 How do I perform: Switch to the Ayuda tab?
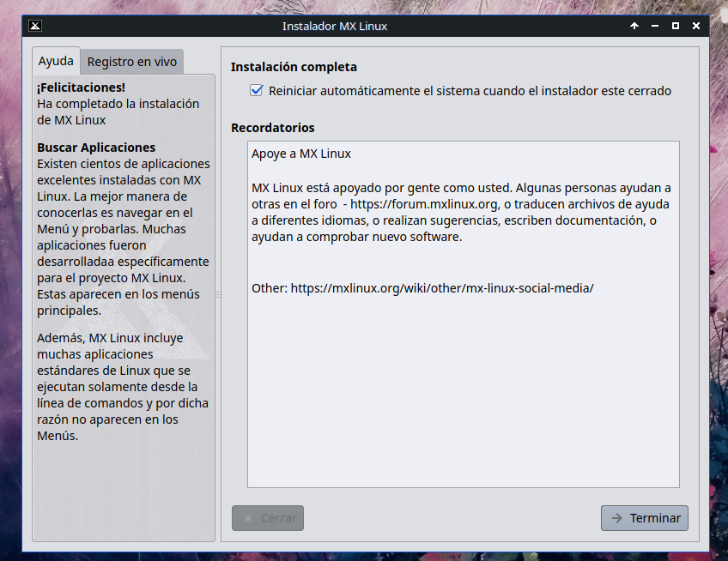(x=56, y=61)
